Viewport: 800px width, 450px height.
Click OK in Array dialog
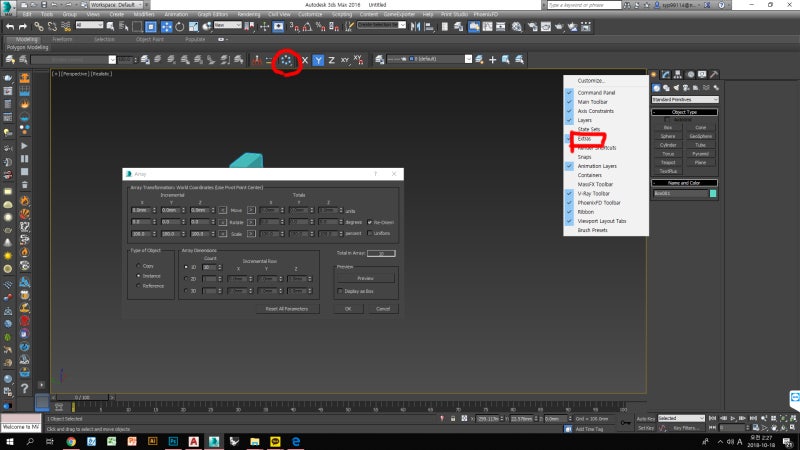click(x=348, y=309)
